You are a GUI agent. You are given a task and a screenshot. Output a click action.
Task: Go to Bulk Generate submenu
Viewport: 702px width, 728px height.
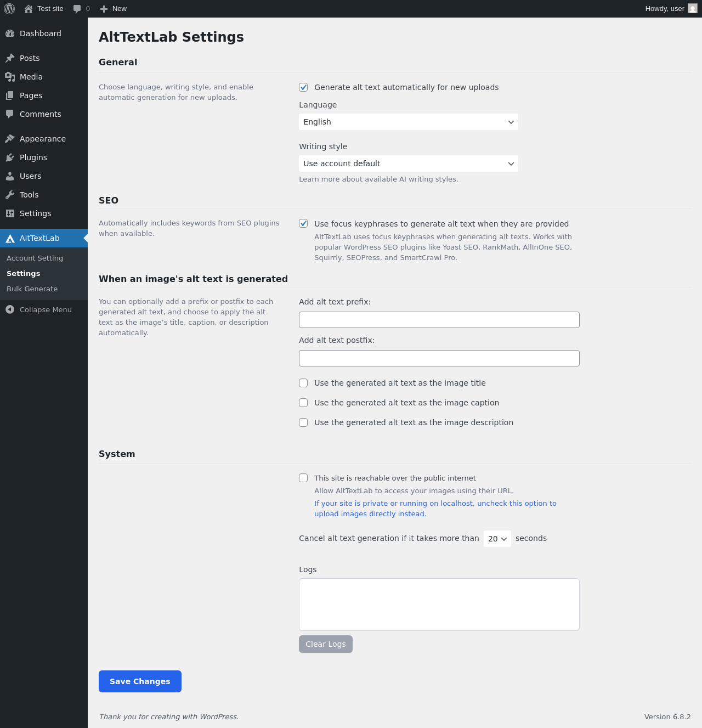click(32, 289)
